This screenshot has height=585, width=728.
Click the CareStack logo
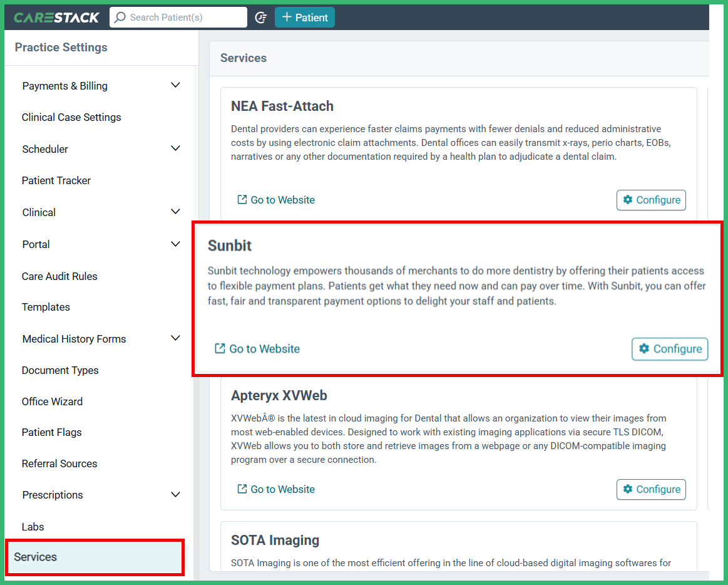[x=56, y=17]
